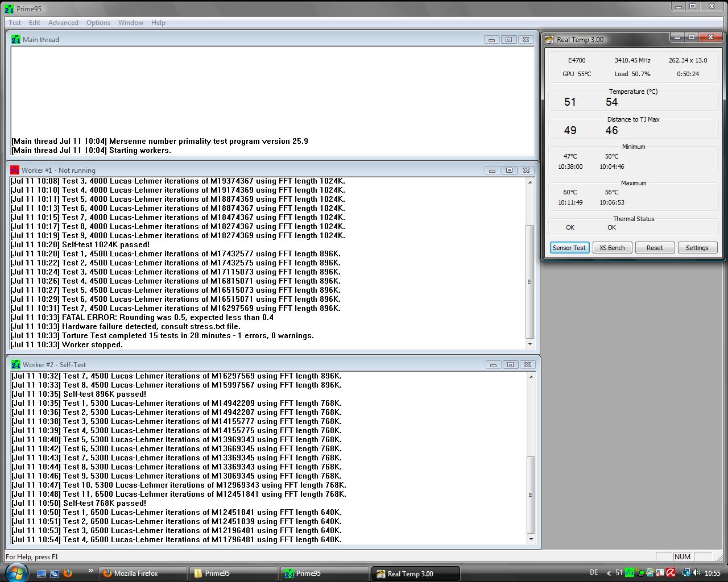Minimize the Main thread child window
This screenshot has height=582, width=728.
[491, 40]
